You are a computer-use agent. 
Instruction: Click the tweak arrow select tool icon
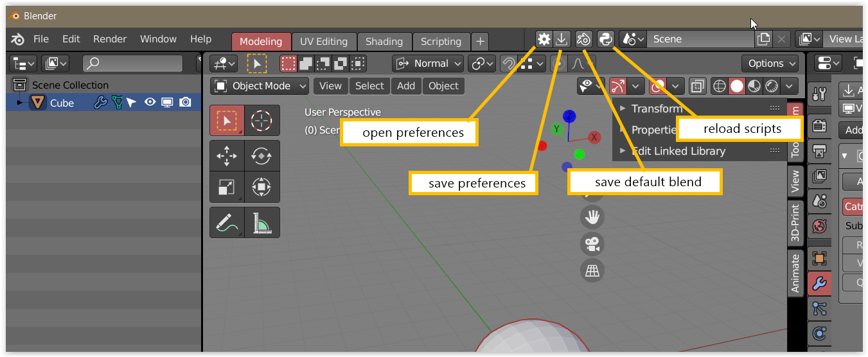coord(257,63)
